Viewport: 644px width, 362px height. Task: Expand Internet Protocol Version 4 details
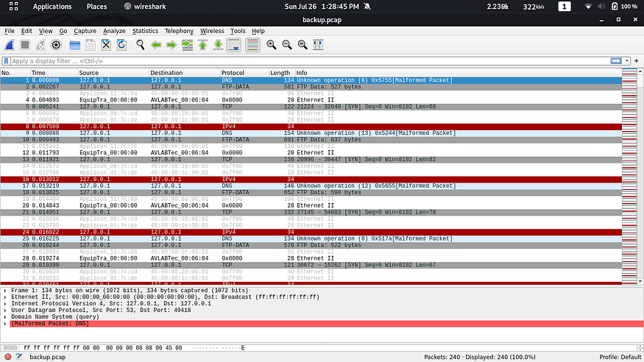pos(5,304)
